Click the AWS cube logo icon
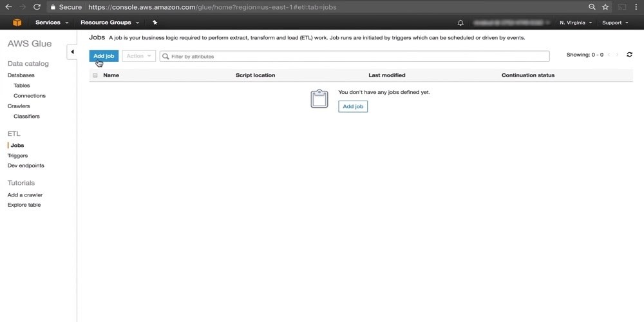 click(17, 23)
